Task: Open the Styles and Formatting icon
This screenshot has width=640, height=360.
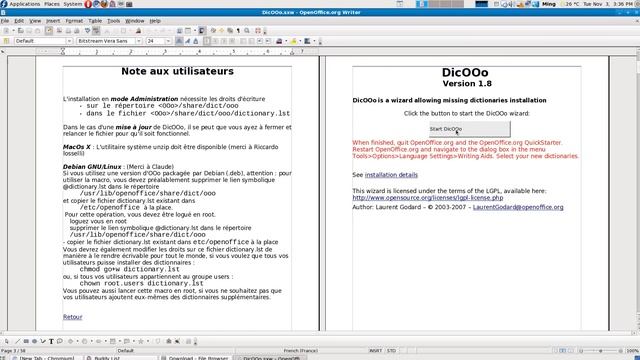Action: [6, 41]
